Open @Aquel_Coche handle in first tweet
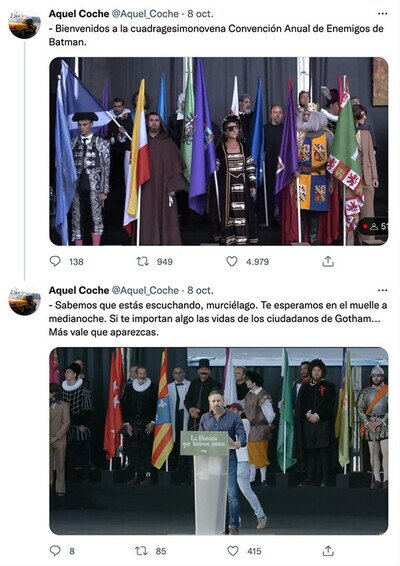The width and height of the screenshot is (400, 566). [x=145, y=14]
